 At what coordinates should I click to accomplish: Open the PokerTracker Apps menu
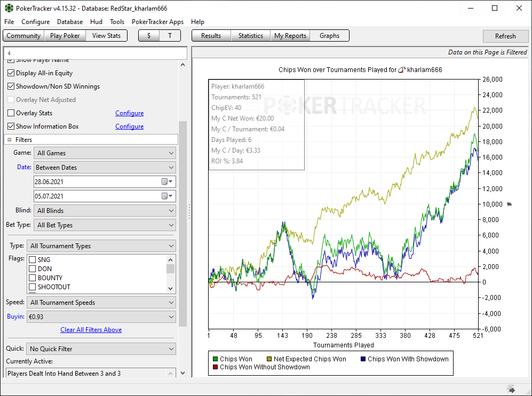tap(158, 22)
